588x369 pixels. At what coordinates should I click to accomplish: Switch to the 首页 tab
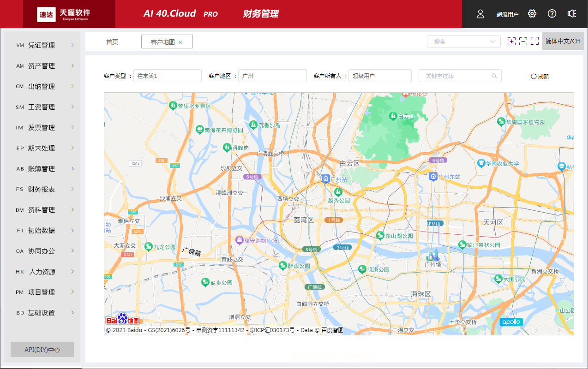click(x=113, y=41)
